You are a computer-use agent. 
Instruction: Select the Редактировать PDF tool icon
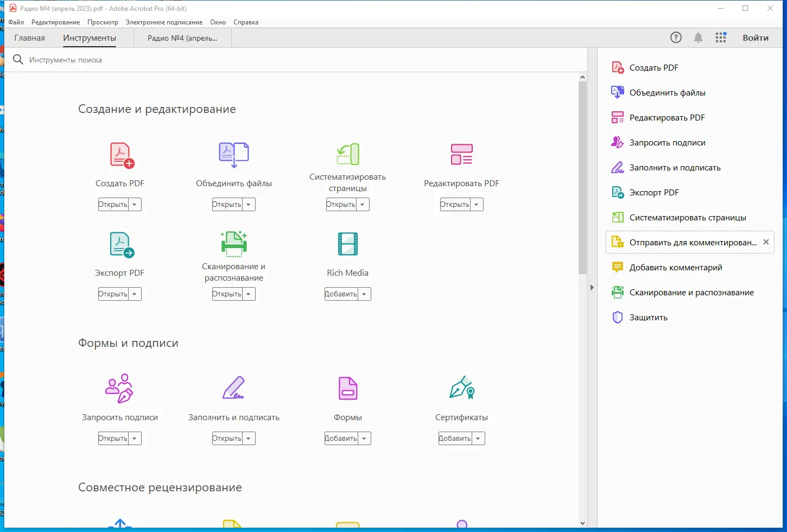pos(461,154)
